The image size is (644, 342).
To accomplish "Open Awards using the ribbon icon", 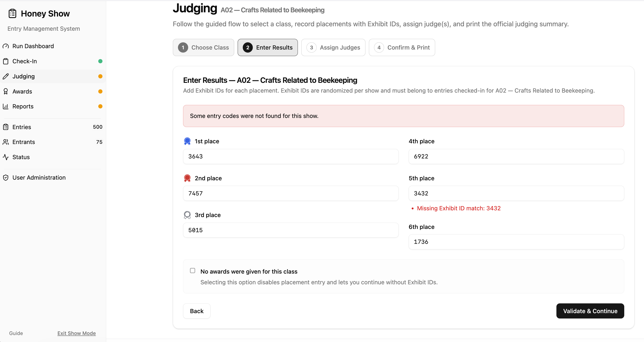I will pos(6,91).
